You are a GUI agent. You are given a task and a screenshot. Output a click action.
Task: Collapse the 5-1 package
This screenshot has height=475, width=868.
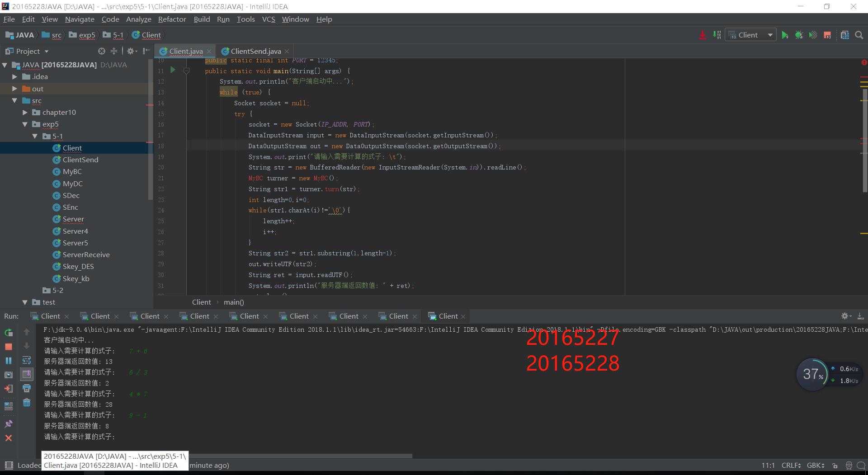[x=35, y=136]
